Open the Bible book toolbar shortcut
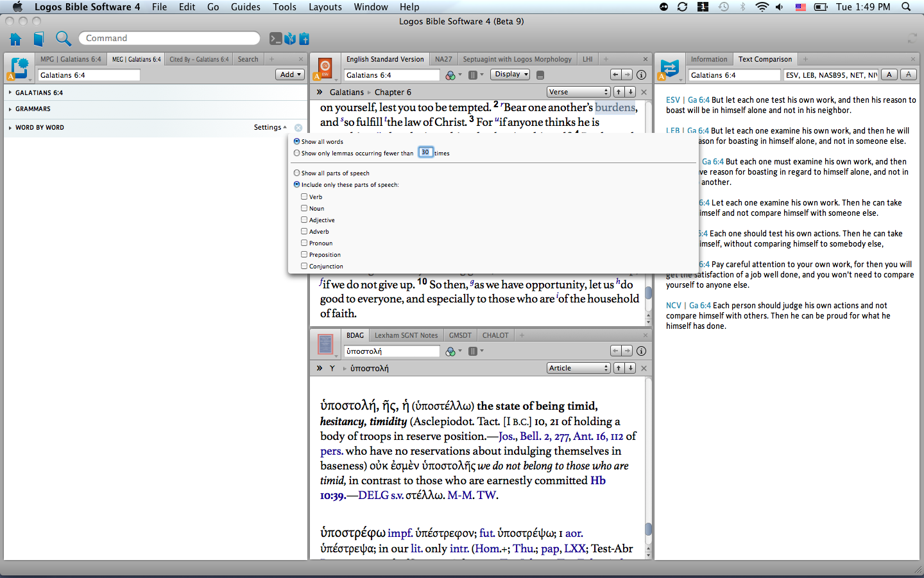Image resolution: width=924 pixels, height=578 pixels. click(x=289, y=39)
